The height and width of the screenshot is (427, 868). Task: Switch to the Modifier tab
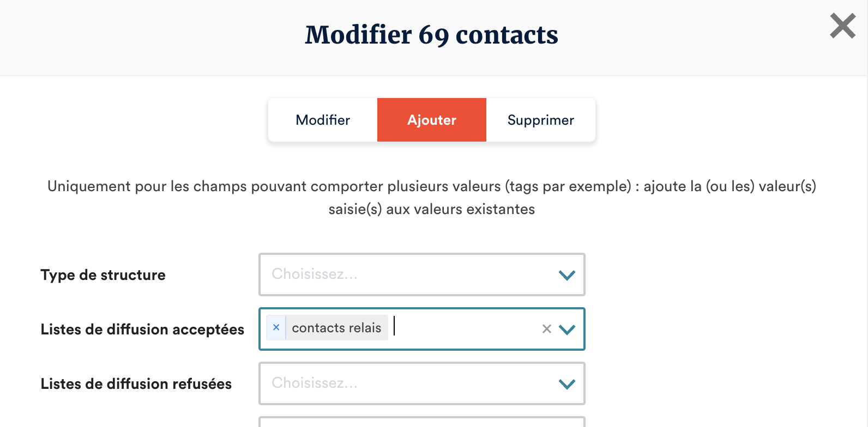pos(323,120)
